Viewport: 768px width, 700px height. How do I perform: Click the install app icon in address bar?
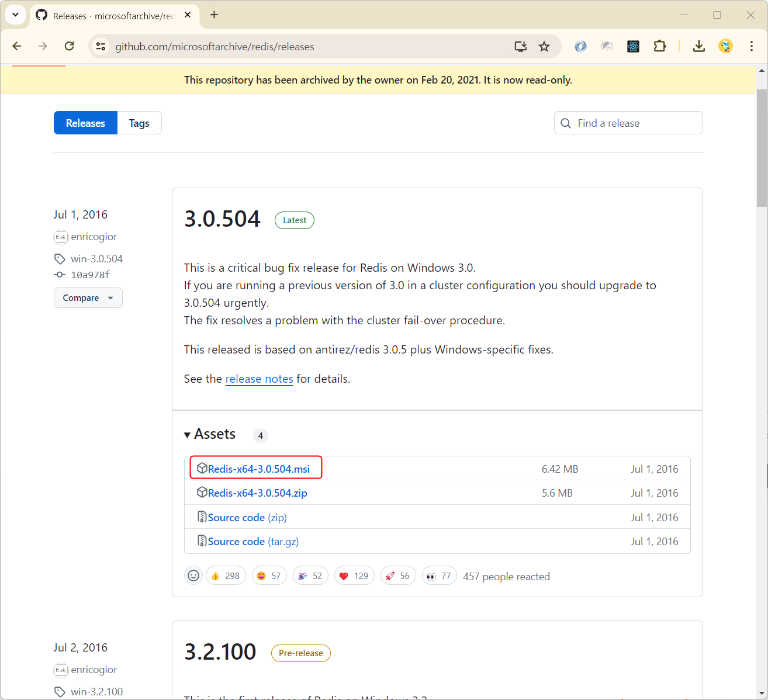[520, 46]
